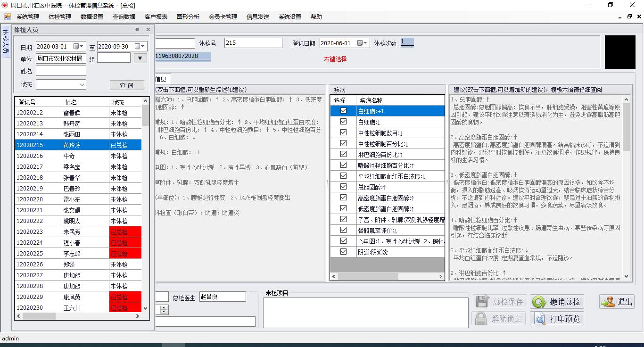Select patient row 黄玲玲
Viewport: 644px width, 347px height.
tap(78, 145)
